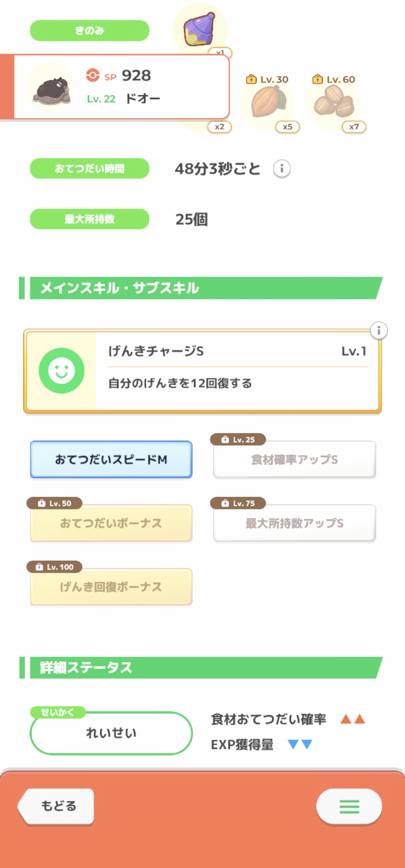Tap the green smiley skill icon
This screenshot has width=405, height=868.
click(x=61, y=371)
